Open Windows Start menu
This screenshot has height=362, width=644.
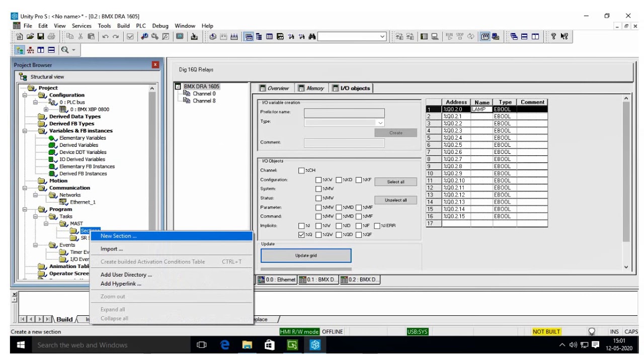pyautogui.click(x=21, y=345)
